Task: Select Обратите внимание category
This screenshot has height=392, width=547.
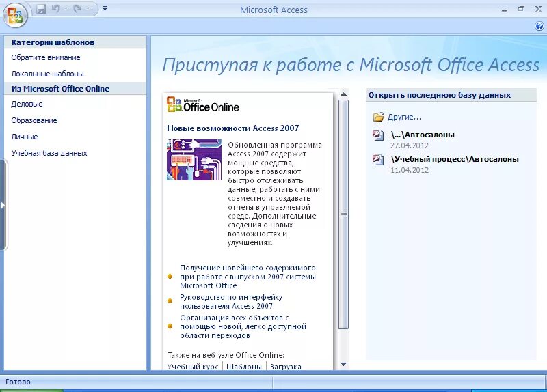Action: 46,57
